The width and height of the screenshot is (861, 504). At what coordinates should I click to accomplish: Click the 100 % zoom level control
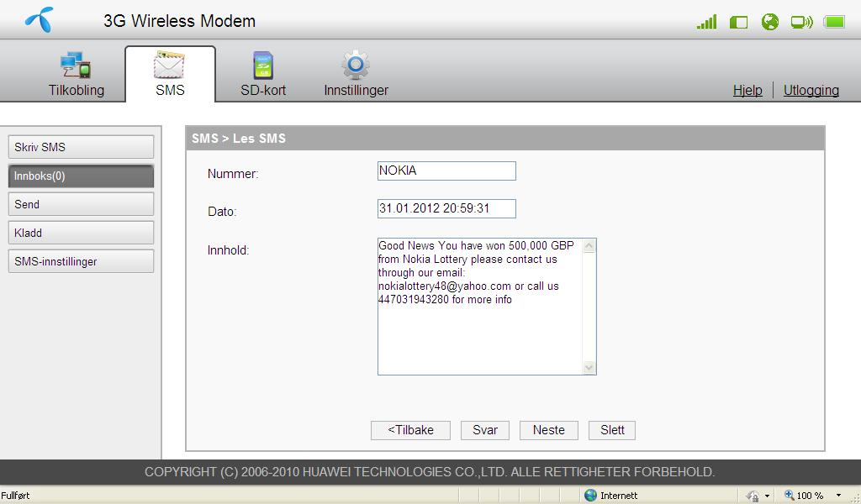coord(803,496)
